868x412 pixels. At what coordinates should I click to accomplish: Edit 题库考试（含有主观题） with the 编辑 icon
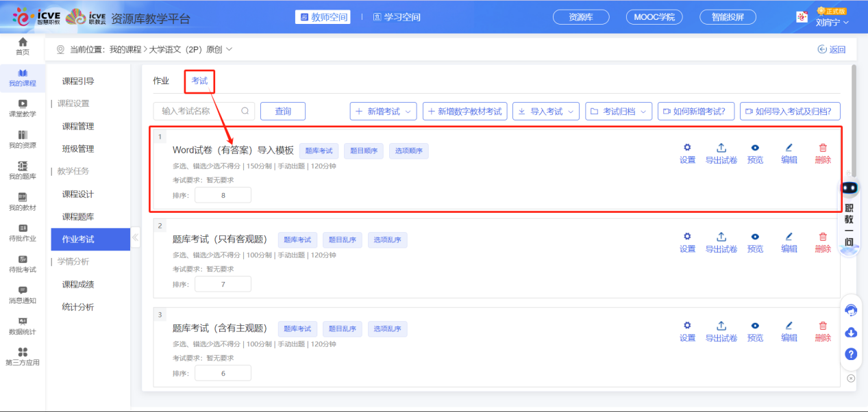[789, 330]
